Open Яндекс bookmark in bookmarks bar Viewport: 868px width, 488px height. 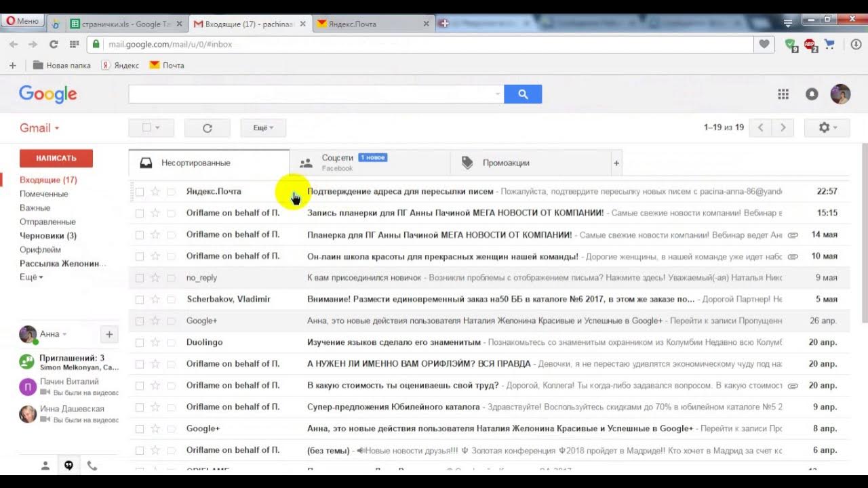[121, 66]
